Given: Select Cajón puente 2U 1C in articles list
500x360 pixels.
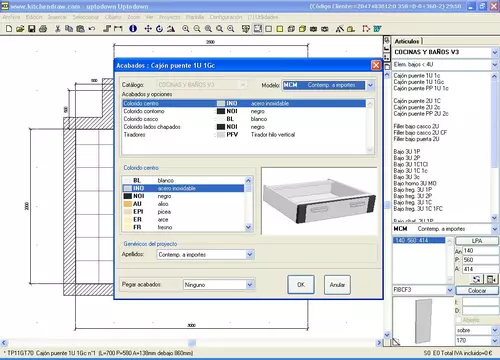Looking at the screenshot, I should [417, 101].
